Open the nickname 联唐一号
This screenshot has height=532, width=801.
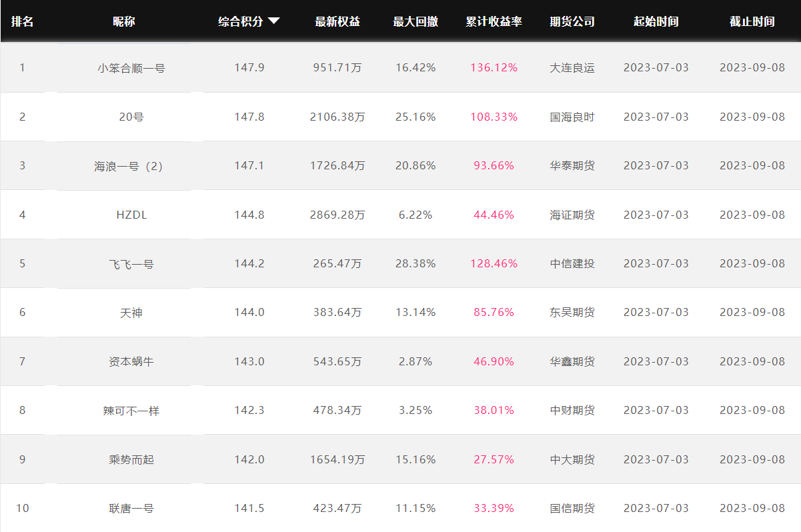click(131, 509)
